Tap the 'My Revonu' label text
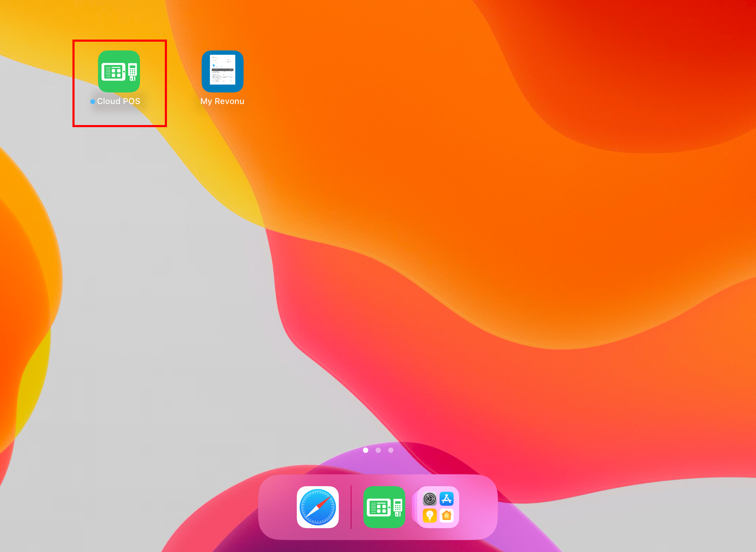Screen dimensions: 756x552 click(222, 101)
